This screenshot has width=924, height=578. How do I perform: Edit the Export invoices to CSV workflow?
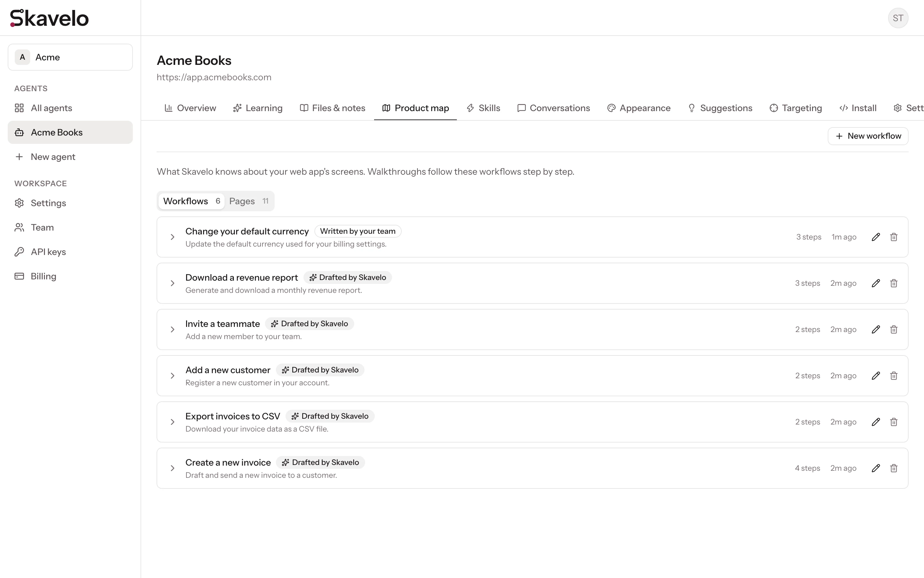click(876, 422)
